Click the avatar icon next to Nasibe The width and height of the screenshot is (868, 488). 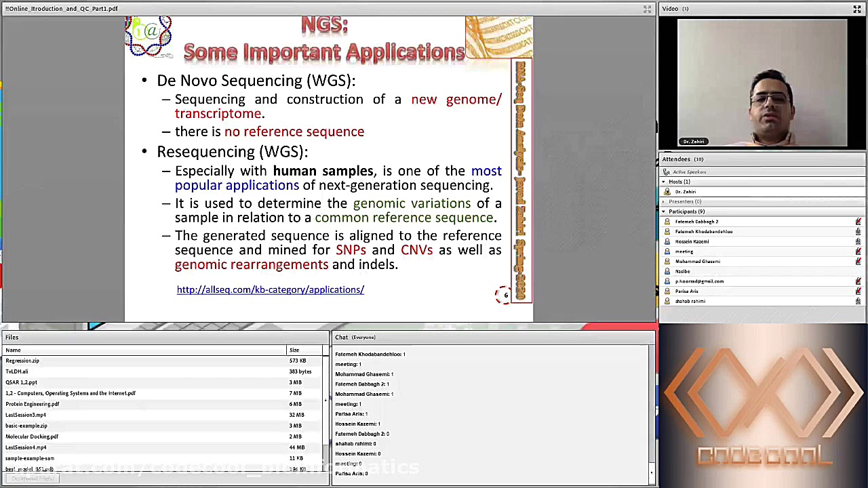(x=667, y=271)
